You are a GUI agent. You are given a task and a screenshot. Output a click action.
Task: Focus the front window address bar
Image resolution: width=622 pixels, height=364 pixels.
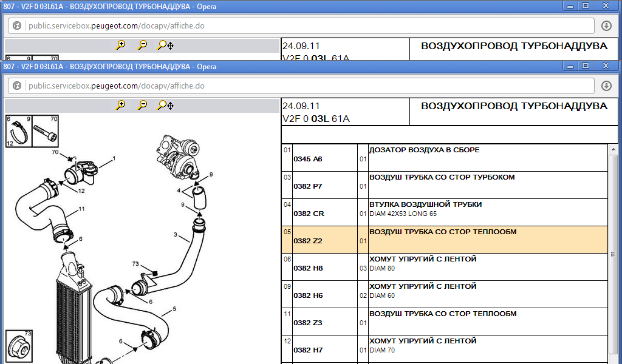pos(304,86)
